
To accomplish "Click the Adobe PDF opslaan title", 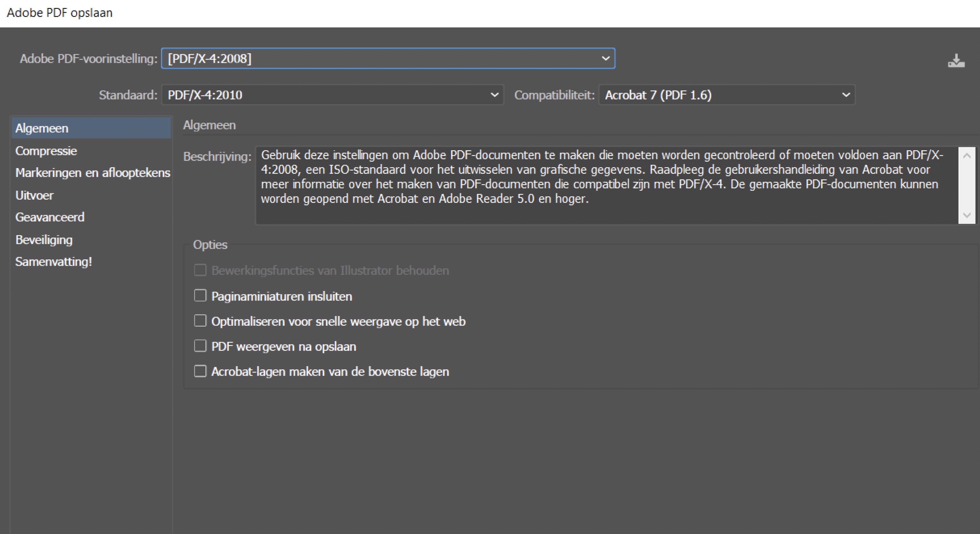I will click(60, 13).
